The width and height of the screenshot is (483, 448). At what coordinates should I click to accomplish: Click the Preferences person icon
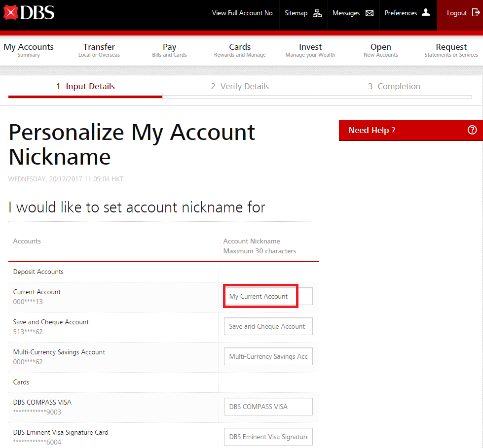pyautogui.click(x=426, y=13)
